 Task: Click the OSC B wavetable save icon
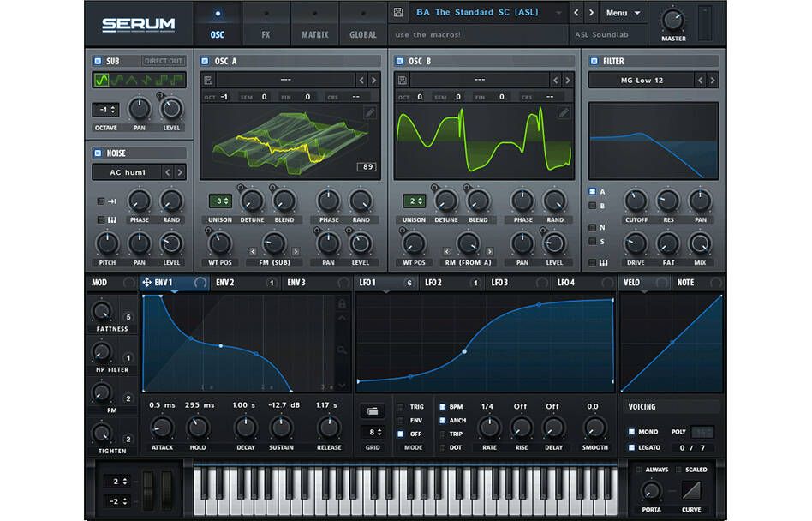[403, 81]
